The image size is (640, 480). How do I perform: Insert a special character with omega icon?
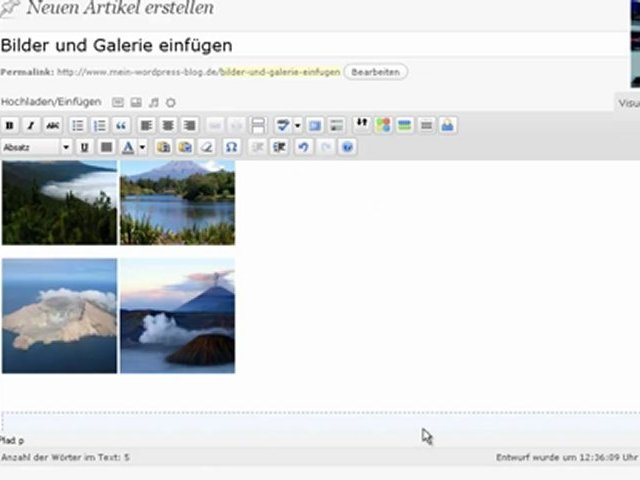click(x=231, y=147)
